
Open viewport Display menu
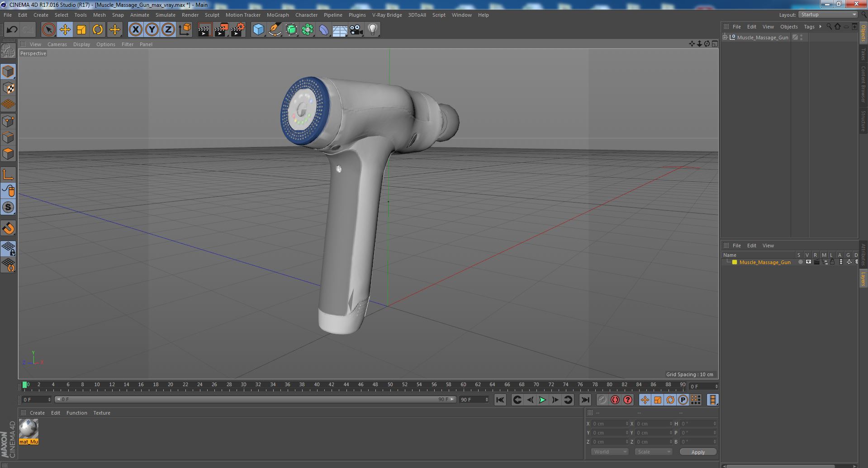coord(81,44)
